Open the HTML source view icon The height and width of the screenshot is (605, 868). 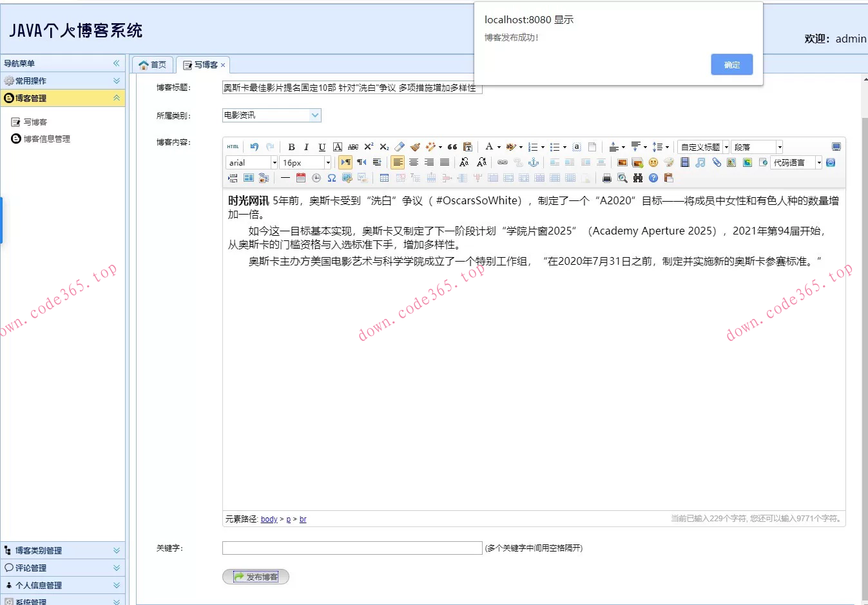click(233, 146)
